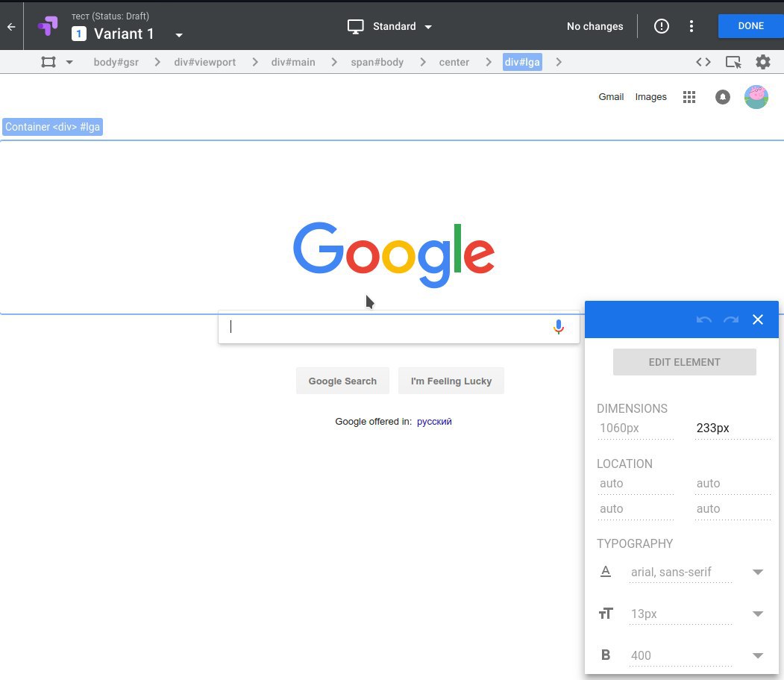
Task: Click the element selector rectangle icon
Action: (48, 62)
